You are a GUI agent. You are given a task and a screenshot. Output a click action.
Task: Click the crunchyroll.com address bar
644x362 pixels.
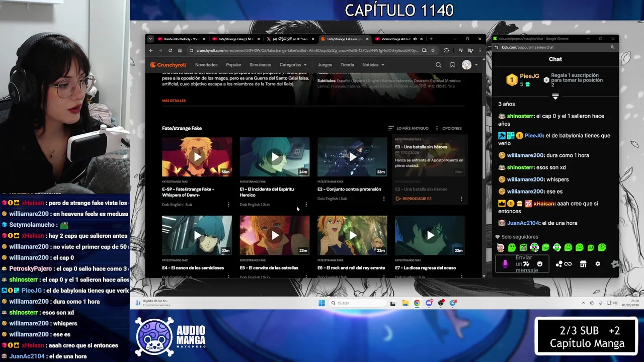[307, 50]
